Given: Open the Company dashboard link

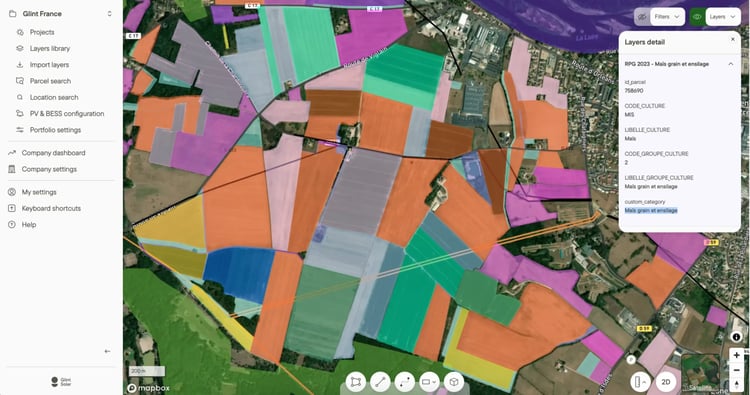Looking at the screenshot, I should 53,153.
